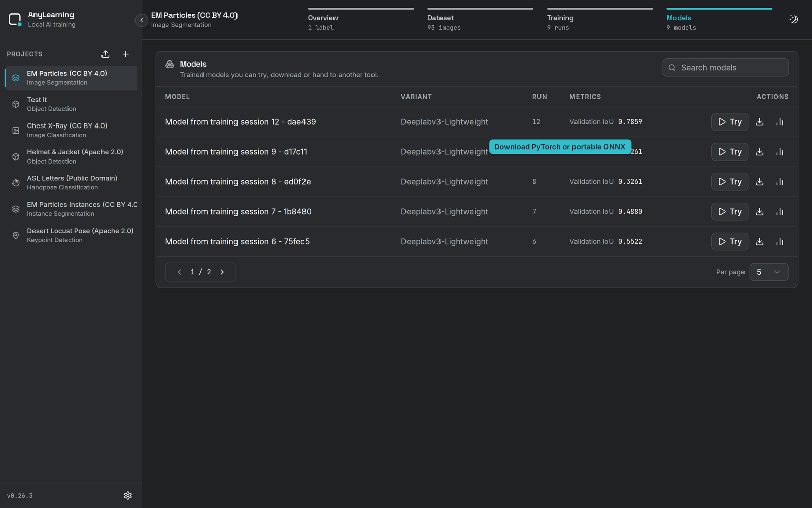Click model name 'Model from training session 8 - ed0f2e'
This screenshot has width=812, height=508.
pos(238,182)
